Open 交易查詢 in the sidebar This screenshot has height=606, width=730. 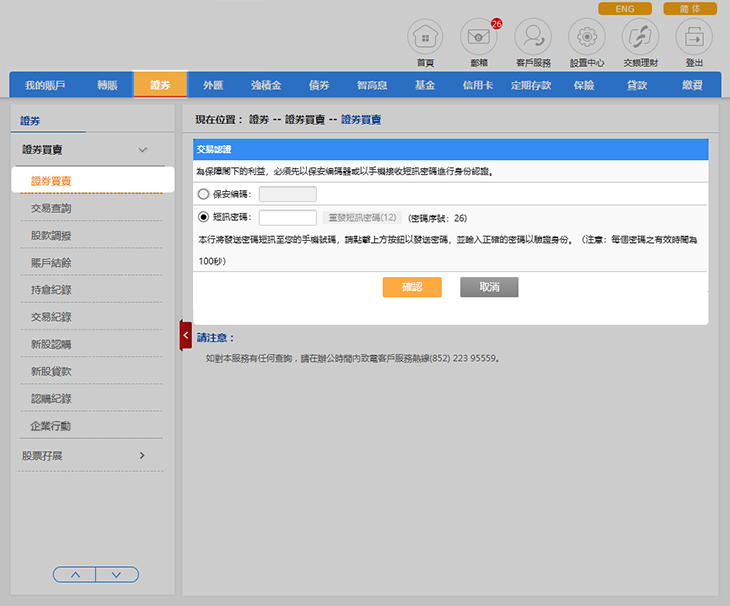[x=51, y=208]
